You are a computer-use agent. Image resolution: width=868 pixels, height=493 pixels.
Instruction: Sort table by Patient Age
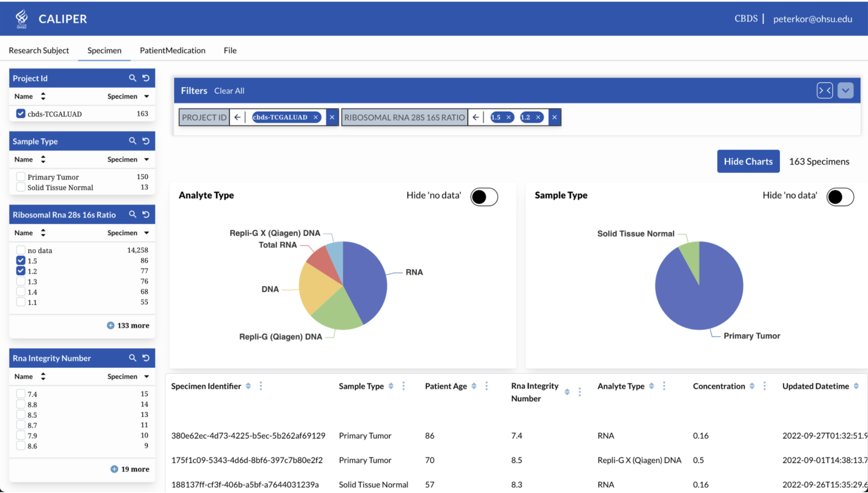point(474,386)
